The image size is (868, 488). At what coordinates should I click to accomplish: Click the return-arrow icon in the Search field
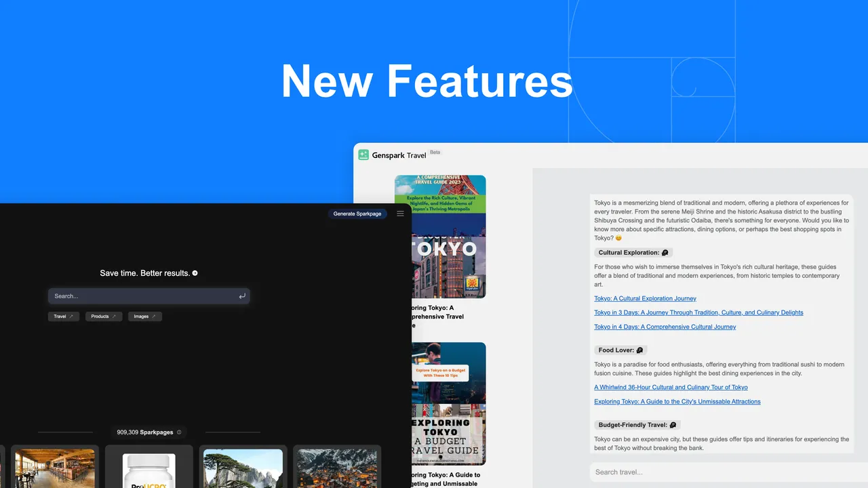point(242,296)
